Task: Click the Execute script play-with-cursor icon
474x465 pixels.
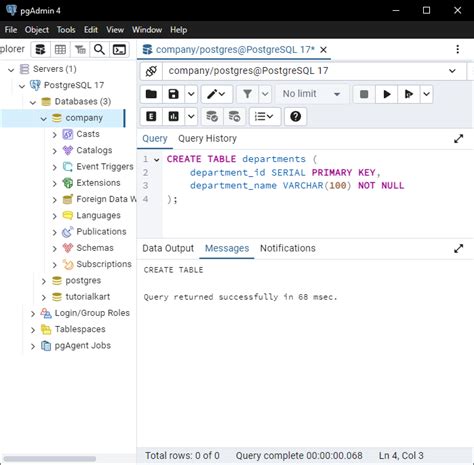Action: click(409, 94)
